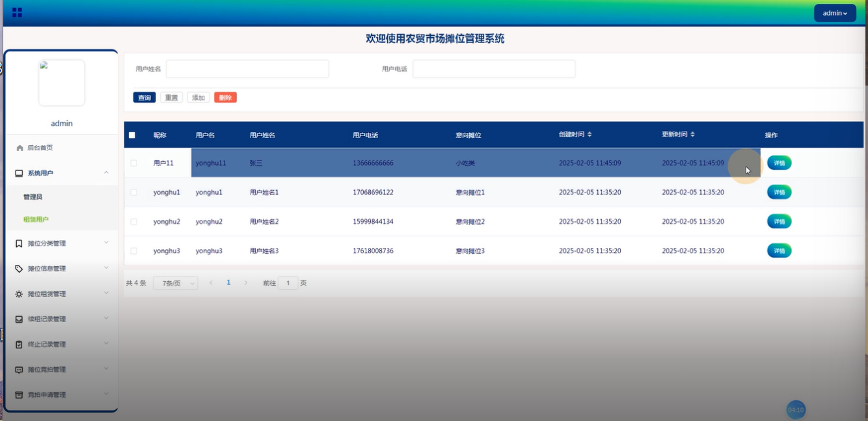Screen dimensions: 868x421
Task: Click the clipboard icon beside 终止记录管理
Action: (20, 345)
